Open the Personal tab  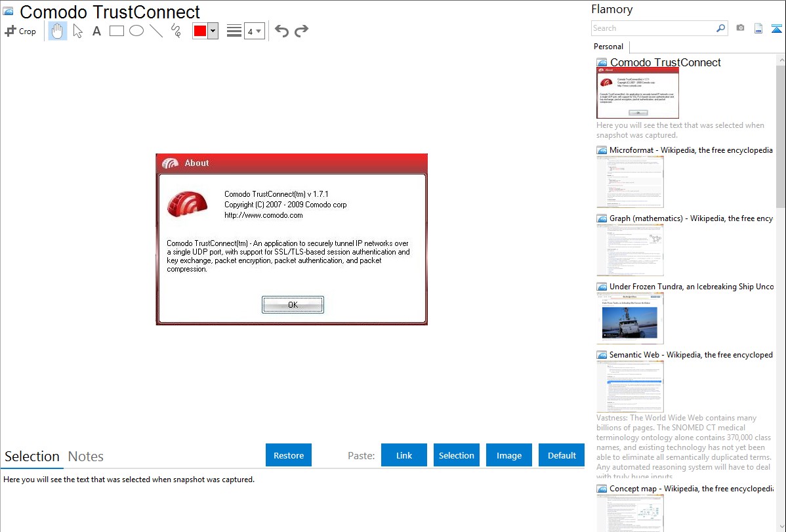609,47
